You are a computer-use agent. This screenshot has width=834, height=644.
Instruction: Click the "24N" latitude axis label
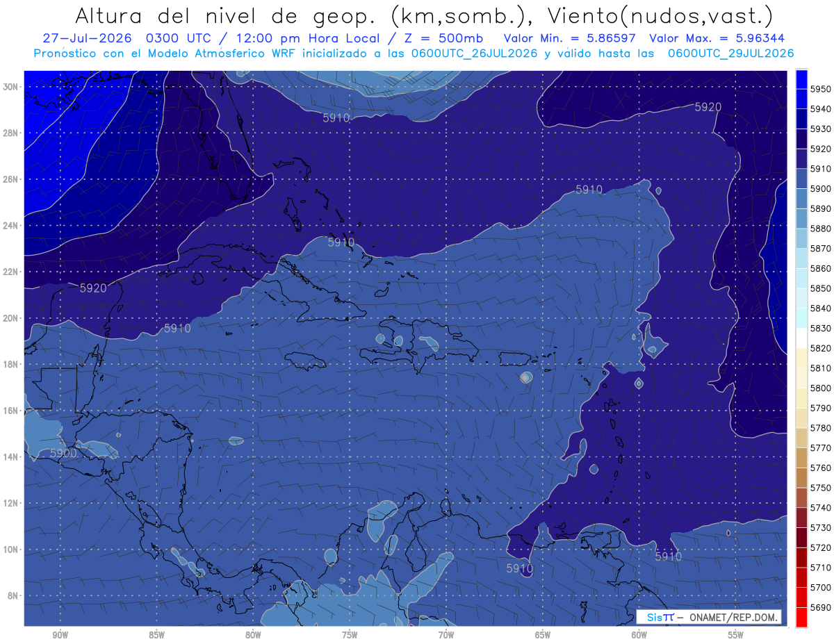[11, 226]
